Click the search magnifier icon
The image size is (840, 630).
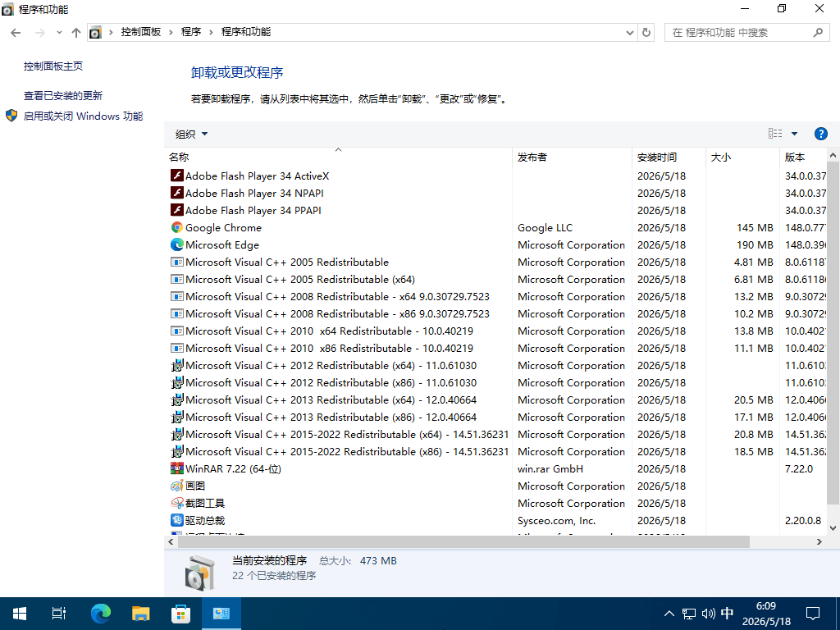pos(818,33)
